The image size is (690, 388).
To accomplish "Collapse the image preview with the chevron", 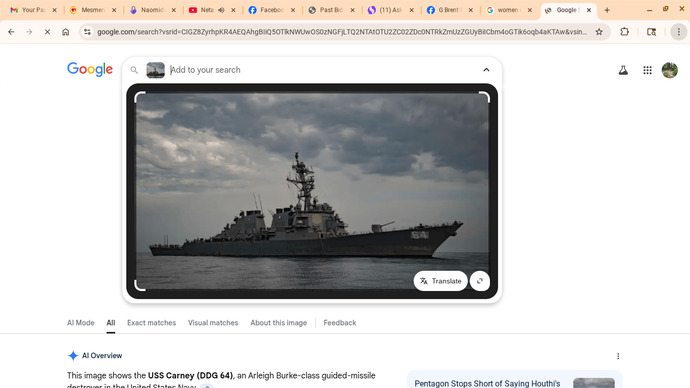I will pyautogui.click(x=486, y=70).
